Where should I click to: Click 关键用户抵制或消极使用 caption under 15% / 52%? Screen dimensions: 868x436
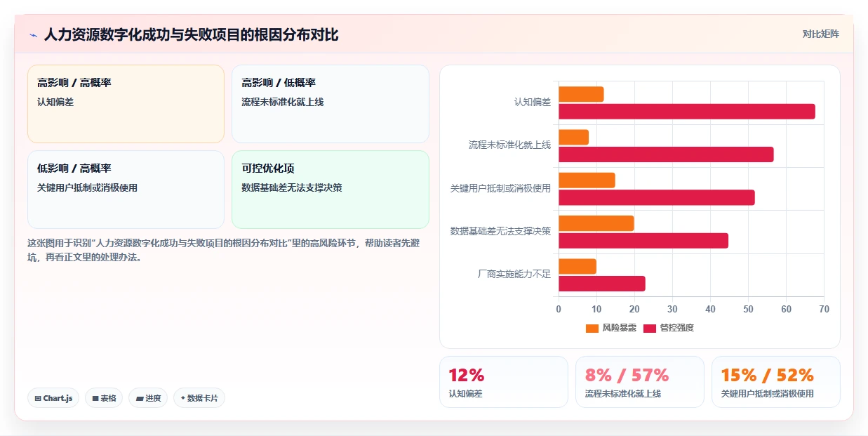point(768,394)
